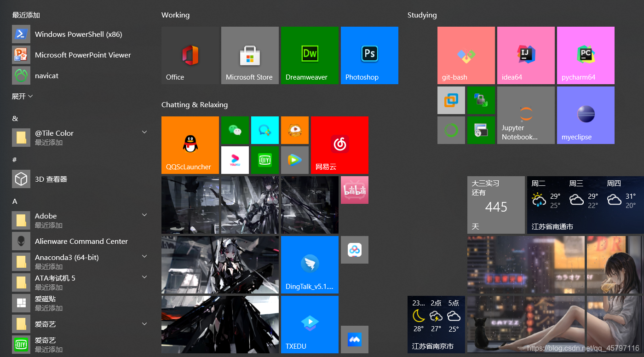
Task: Open the Office tile
Action: coord(190,55)
